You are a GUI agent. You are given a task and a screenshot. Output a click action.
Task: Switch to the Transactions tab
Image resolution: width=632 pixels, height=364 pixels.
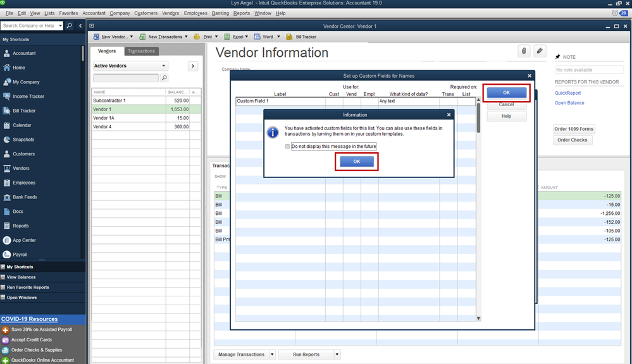click(x=141, y=51)
